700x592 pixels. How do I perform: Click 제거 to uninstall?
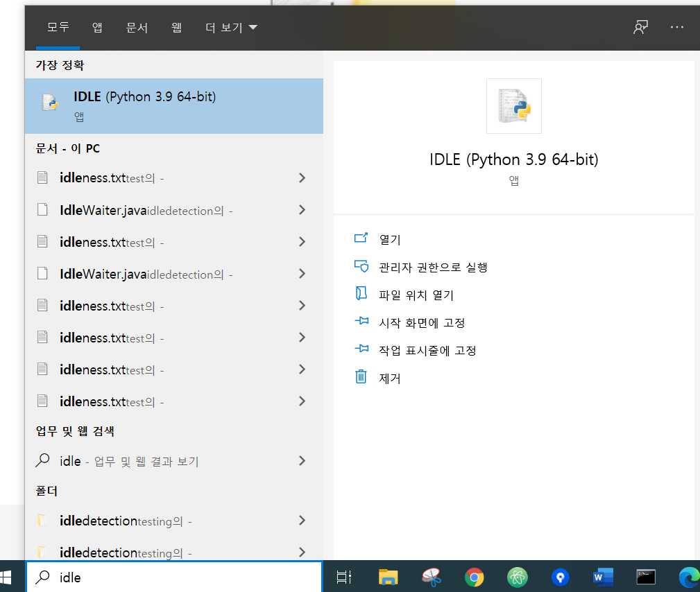point(390,378)
